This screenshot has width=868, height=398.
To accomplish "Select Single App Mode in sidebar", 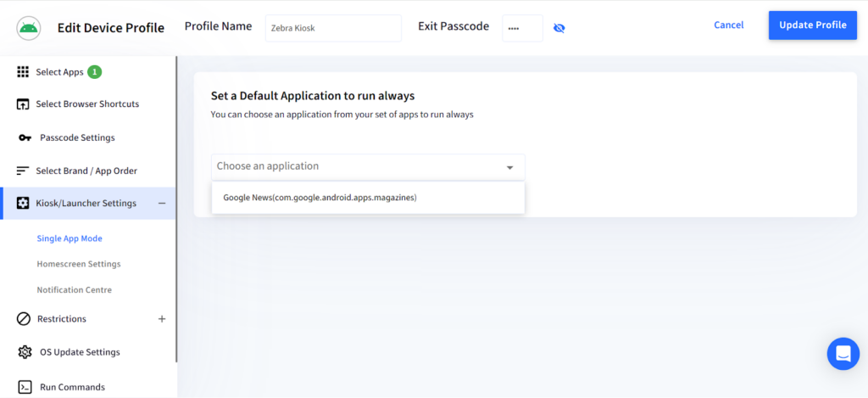I will point(70,238).
